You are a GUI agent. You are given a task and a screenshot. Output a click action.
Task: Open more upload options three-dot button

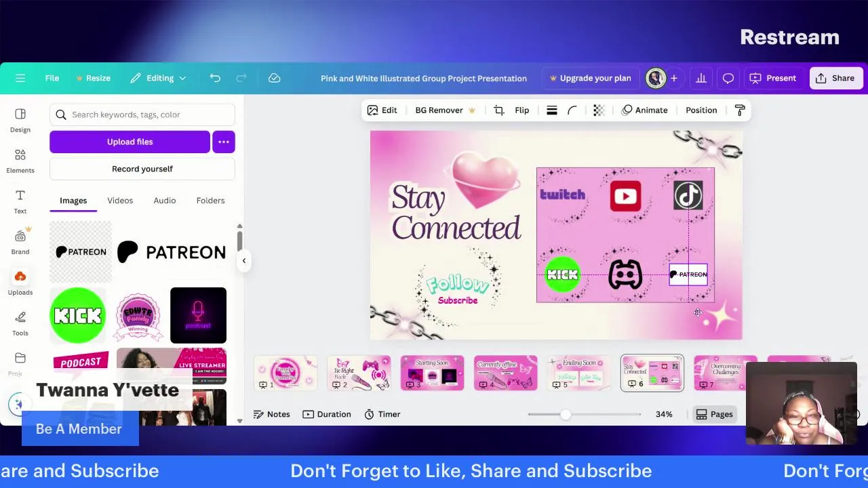(224, 142)
